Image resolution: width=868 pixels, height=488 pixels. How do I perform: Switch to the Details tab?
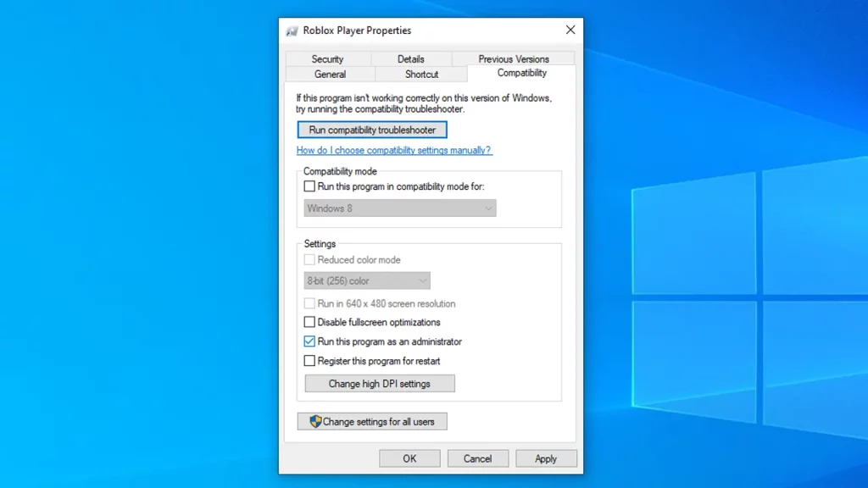(411, 58)
